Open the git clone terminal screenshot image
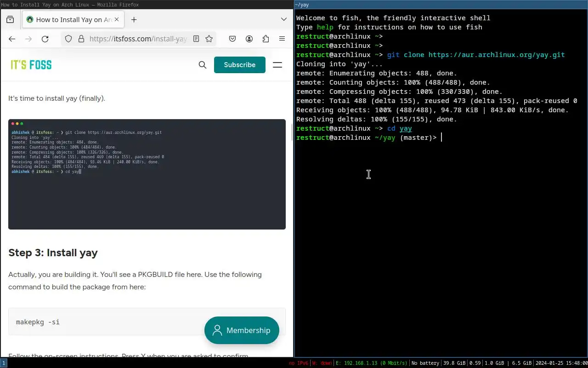Image resolution: width=588 pixels, height=368 pixels. pyautogui.click(x=147, y=174)
